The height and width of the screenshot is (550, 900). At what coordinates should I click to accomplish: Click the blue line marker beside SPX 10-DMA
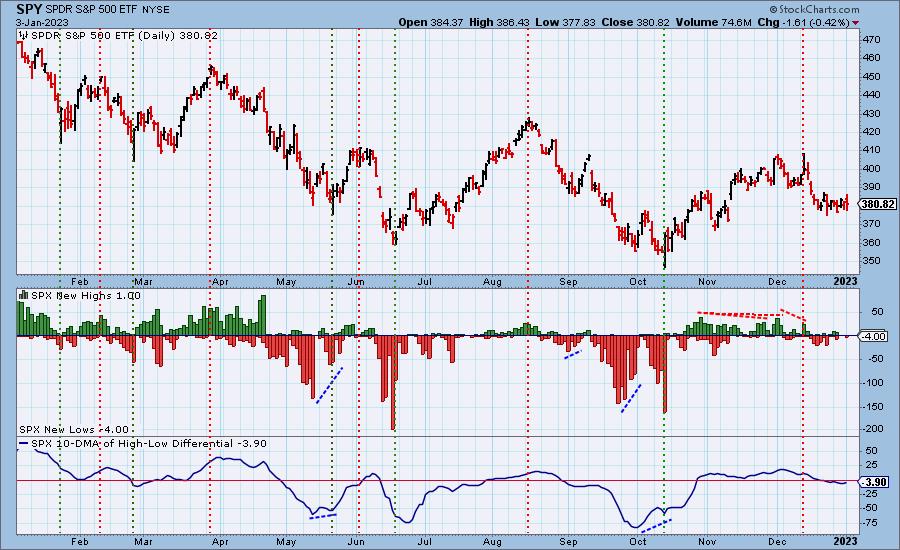(x=24, y=443)
